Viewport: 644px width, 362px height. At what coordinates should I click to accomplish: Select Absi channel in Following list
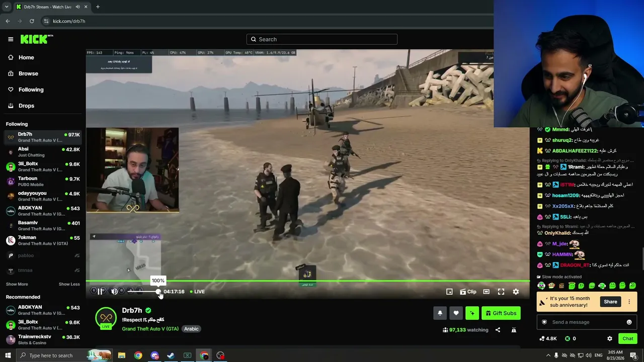tap(43, 152)
